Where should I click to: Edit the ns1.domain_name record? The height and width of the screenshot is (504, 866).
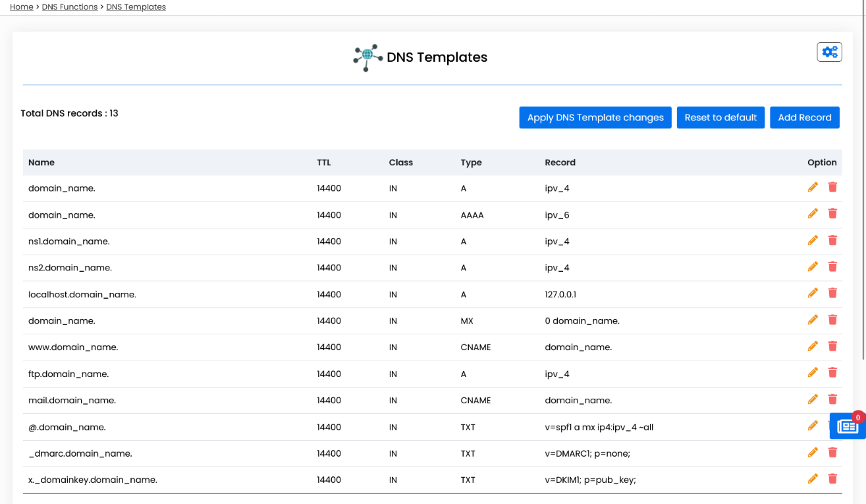pos(813,240)
